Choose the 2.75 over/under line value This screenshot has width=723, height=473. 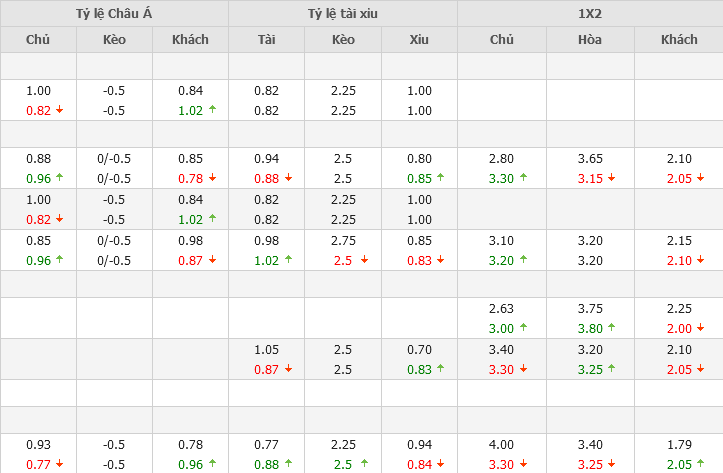click(343, 240)
